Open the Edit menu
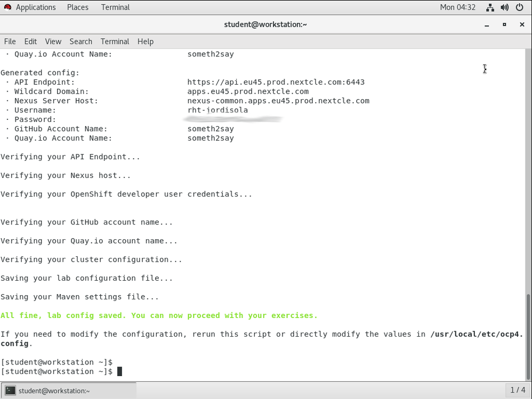This screenshot has height=399, width=532. pos(30,42)
